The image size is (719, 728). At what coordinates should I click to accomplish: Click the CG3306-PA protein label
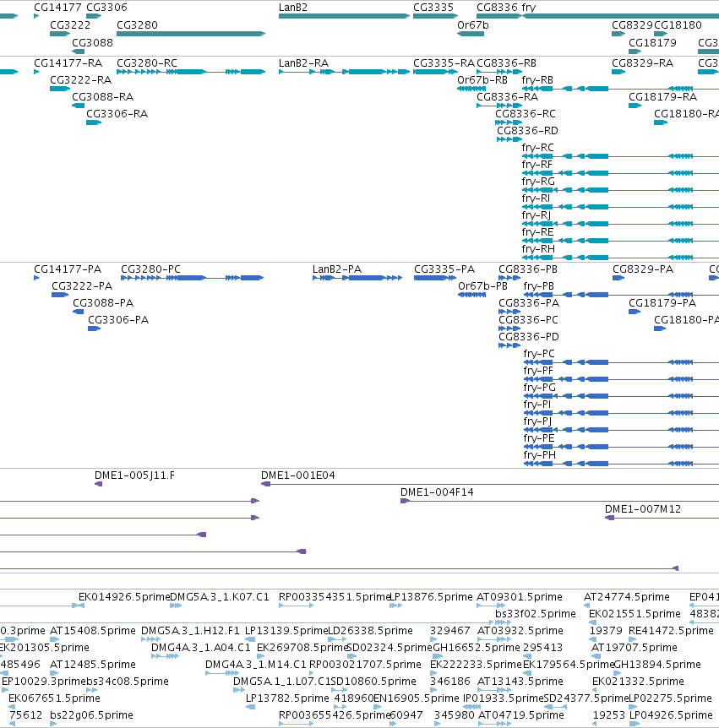tap(118, 320)
